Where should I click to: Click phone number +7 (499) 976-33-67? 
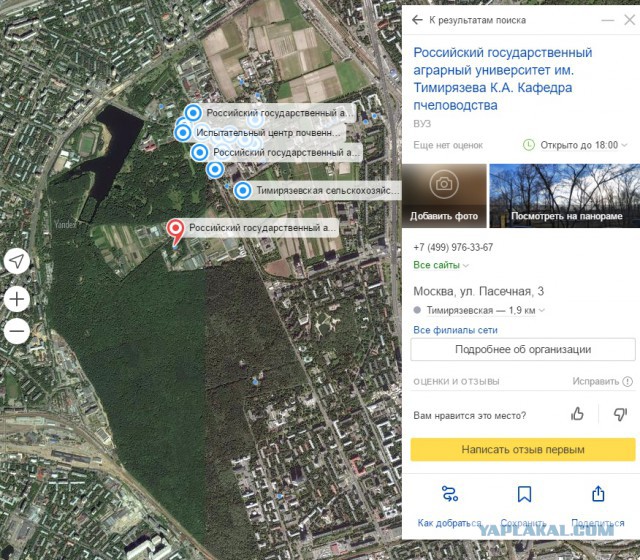(453, 247)
